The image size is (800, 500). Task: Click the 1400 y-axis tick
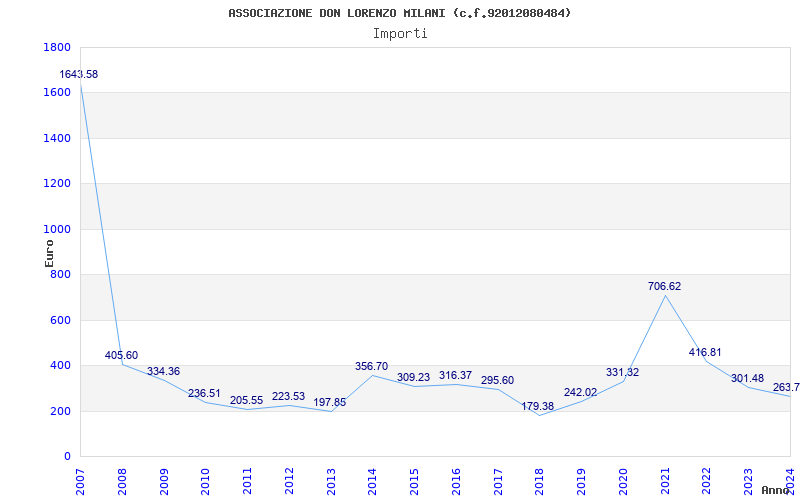(x=57, y=138)
